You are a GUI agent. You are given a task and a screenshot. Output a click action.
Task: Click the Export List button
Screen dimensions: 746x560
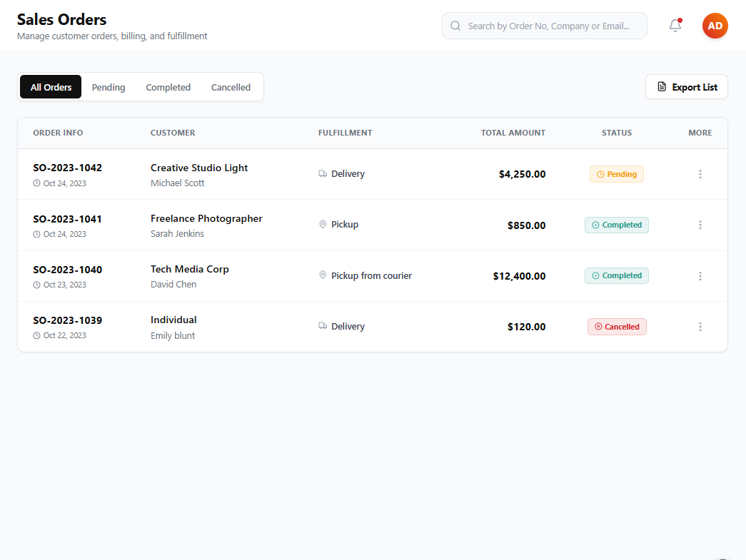click(687, 87)
